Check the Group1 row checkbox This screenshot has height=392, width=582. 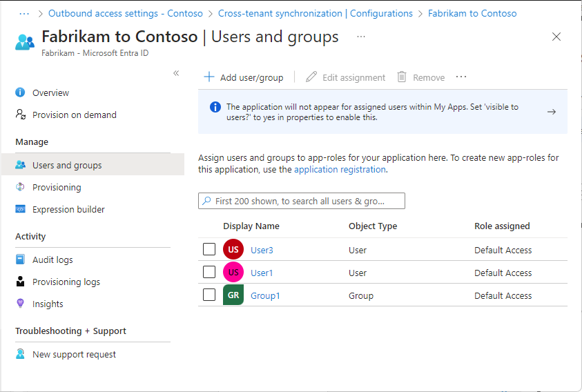(209, 295)
